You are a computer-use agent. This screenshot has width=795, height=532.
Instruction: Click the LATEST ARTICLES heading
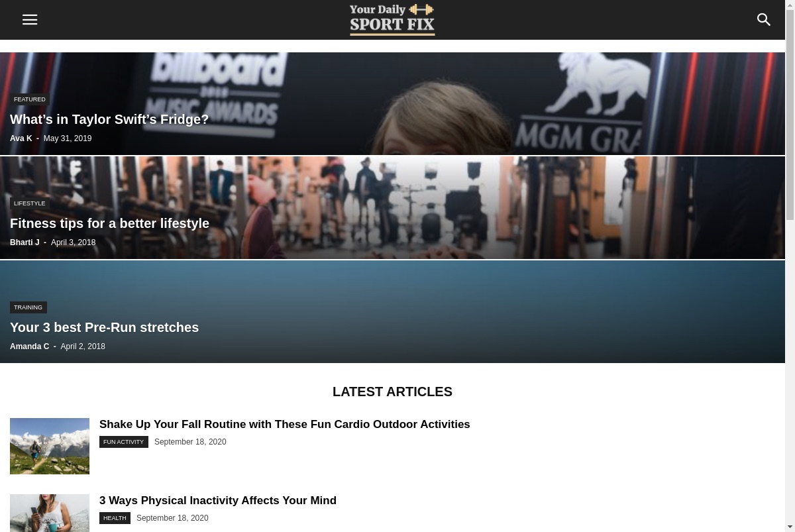392,392
